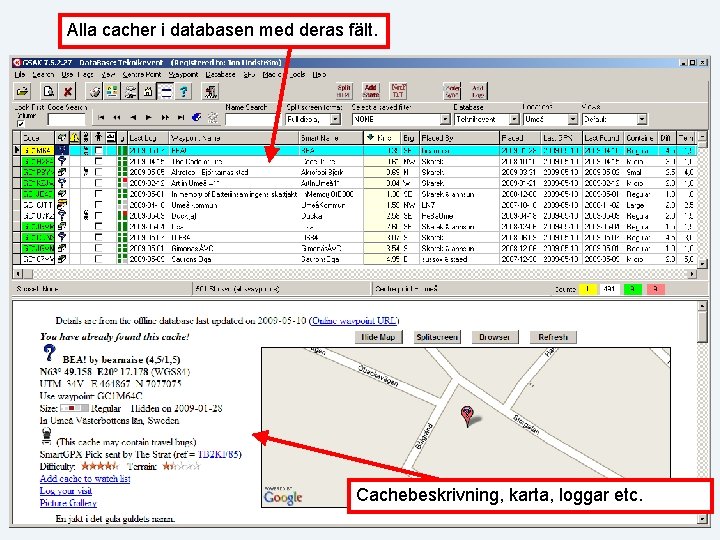
Task: Click the green count box in status bar
Action: 633,289
